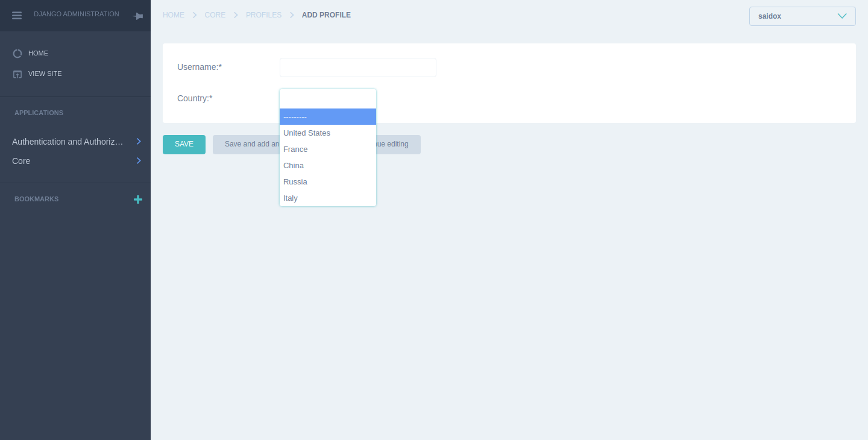Image resolution: width=868 pixels, height=440 pixels.
Task: Click the hamburger menu icon
Action: click(17, 15)
